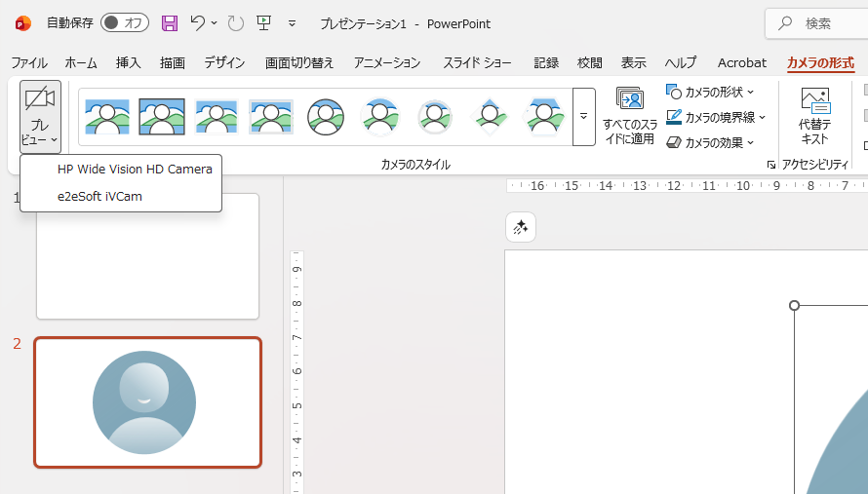Viewport: 868px width, 494px height.
Task: Apply the dark bordered rectangle camera style
Action: (162, 117)
